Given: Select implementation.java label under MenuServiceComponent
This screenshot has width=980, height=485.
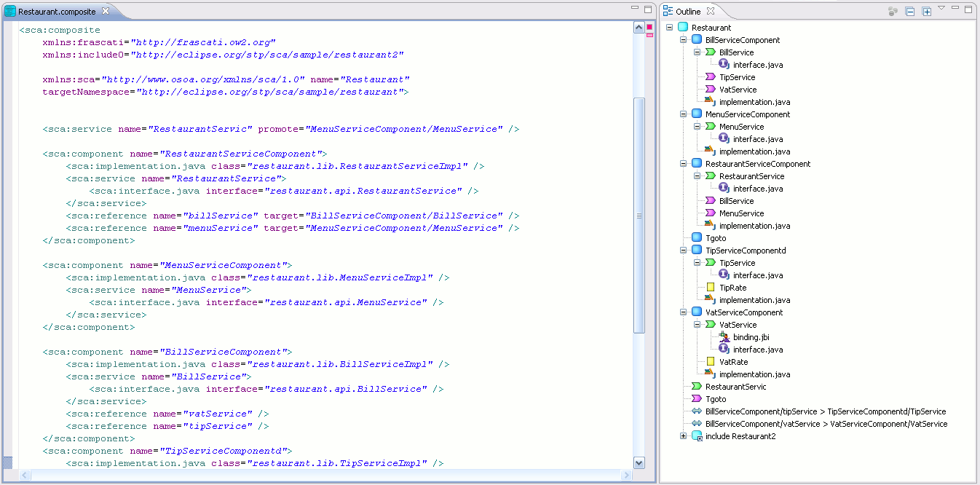Looking at the screenshot, I should 754,151.
